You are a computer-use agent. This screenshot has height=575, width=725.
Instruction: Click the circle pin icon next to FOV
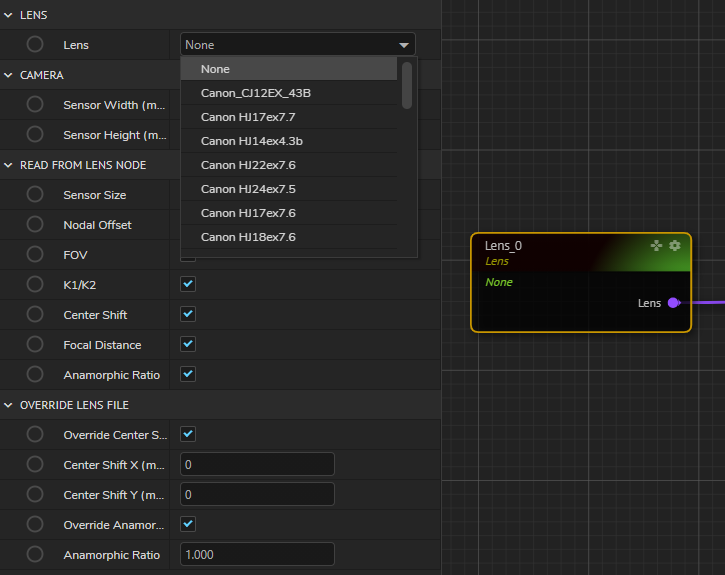point(35,255)
